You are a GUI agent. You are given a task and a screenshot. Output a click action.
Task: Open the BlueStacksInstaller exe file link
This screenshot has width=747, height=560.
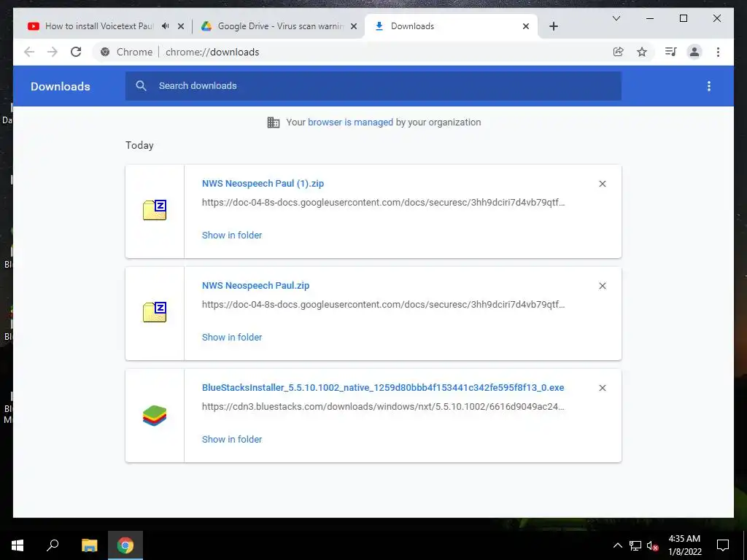click(383, 388)
